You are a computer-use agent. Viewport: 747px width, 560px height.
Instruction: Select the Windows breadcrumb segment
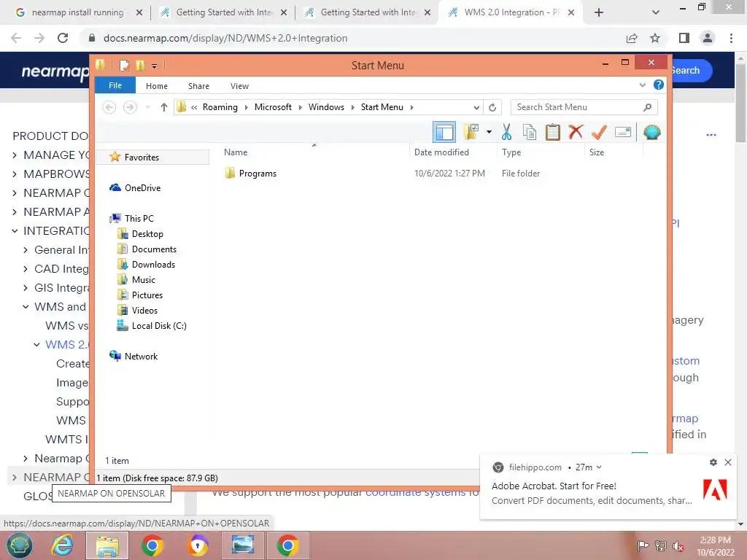click(326, 107)
